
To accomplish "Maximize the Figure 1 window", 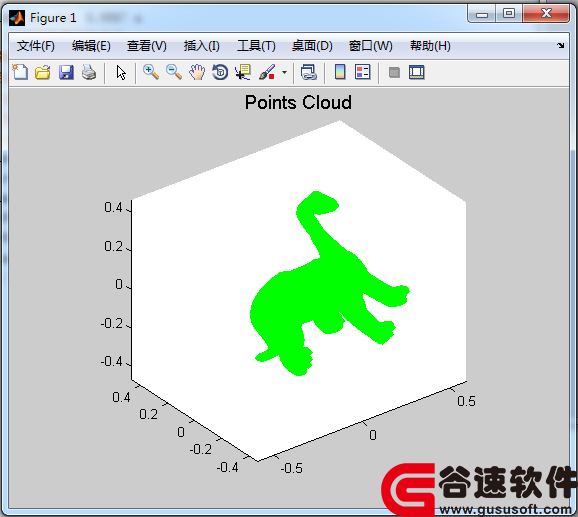I will [509, 14].
